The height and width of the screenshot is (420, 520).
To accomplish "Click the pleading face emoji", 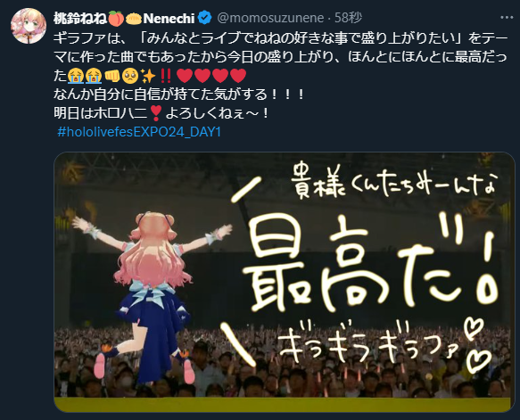I will coord(129,77).
